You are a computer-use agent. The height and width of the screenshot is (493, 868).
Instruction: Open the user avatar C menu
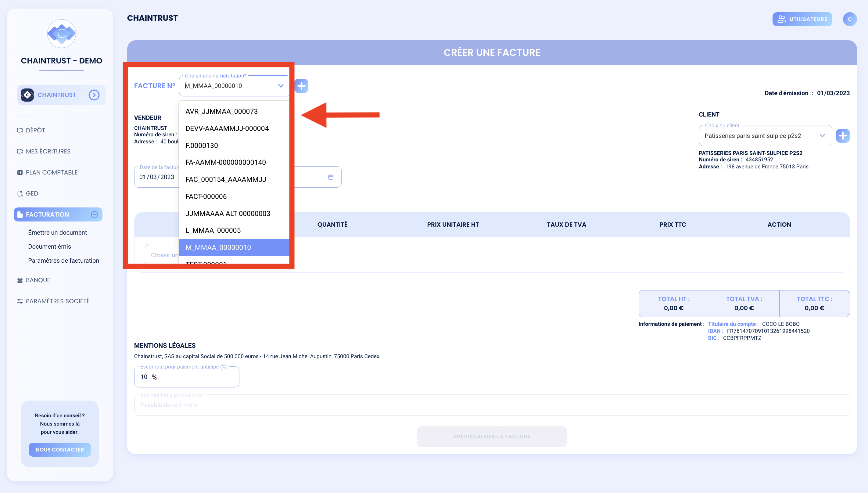coord(850,19)
